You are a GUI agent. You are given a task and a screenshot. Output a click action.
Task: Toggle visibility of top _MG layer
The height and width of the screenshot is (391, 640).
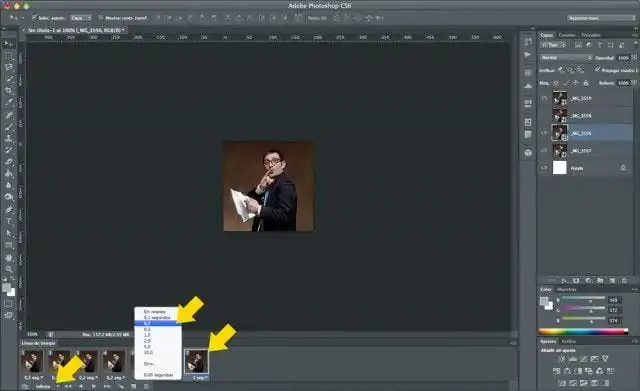tap(544, 98)
